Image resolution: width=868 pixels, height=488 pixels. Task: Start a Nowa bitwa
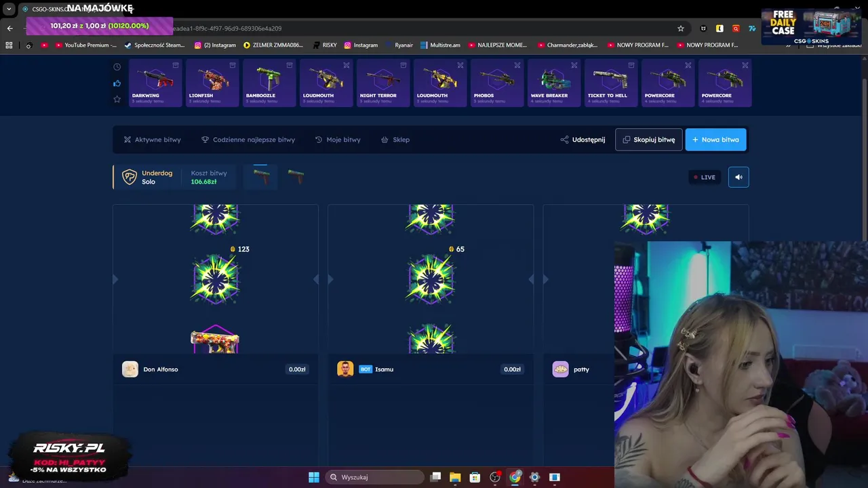715,140
